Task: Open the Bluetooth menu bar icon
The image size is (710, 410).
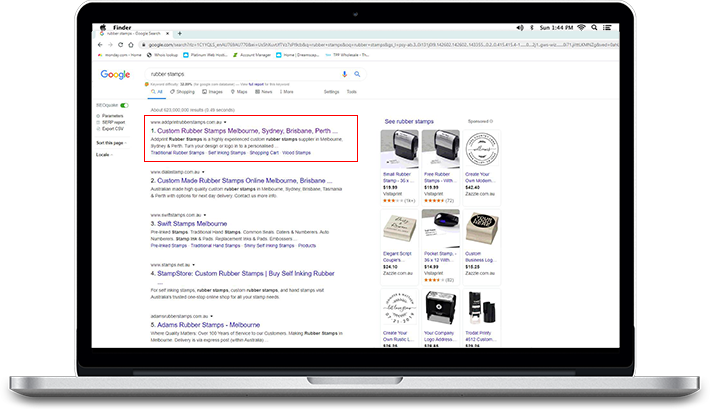Action: (532, 28)
